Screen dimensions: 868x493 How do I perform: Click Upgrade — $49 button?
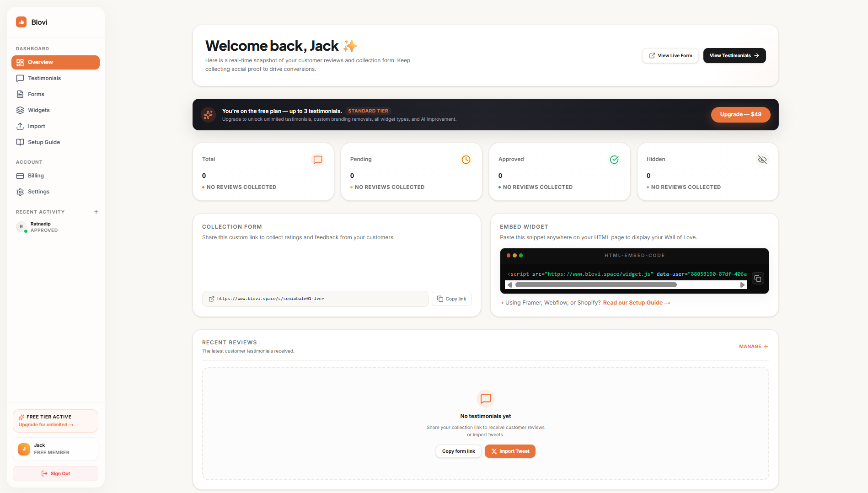[740, 114]
